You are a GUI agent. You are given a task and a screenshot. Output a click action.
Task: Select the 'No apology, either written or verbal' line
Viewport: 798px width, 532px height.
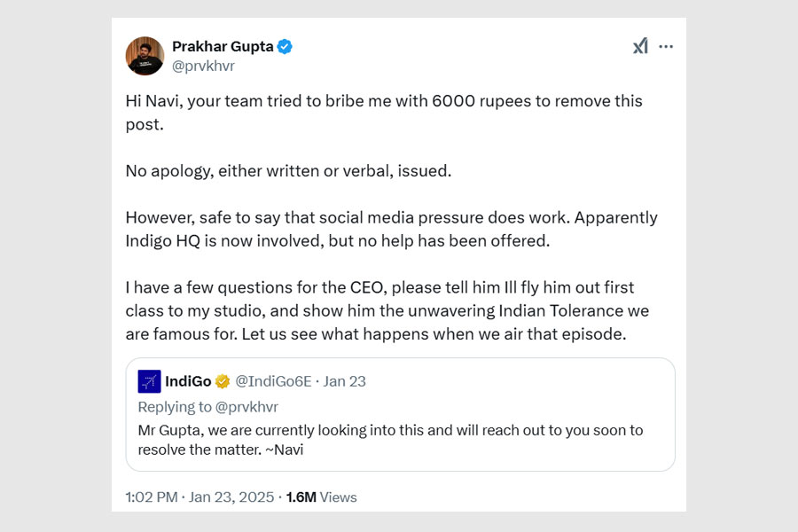point(288,170)
